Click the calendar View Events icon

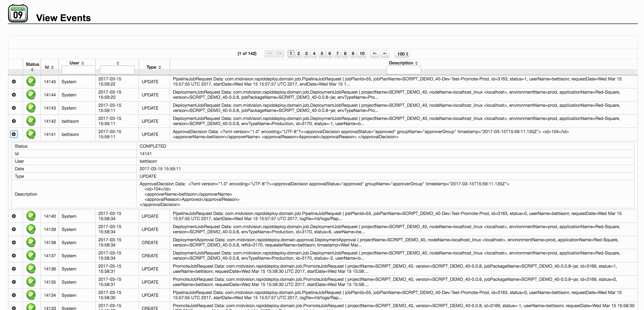[18, 13]
